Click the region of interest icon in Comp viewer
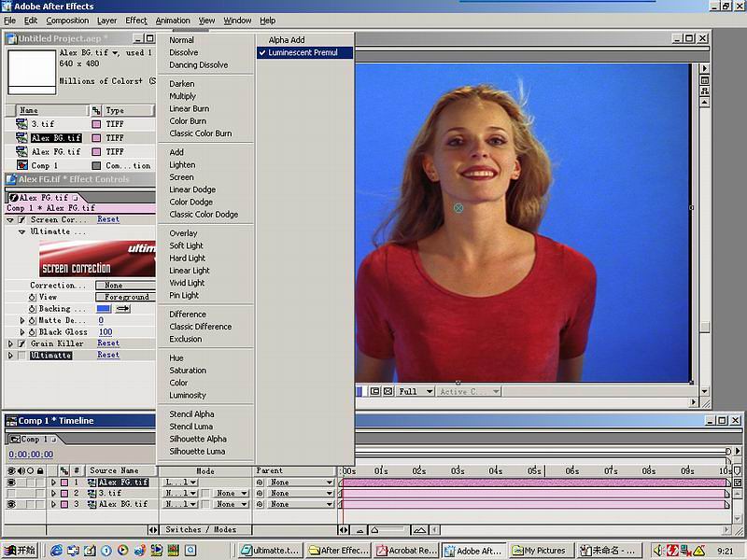 375,391
